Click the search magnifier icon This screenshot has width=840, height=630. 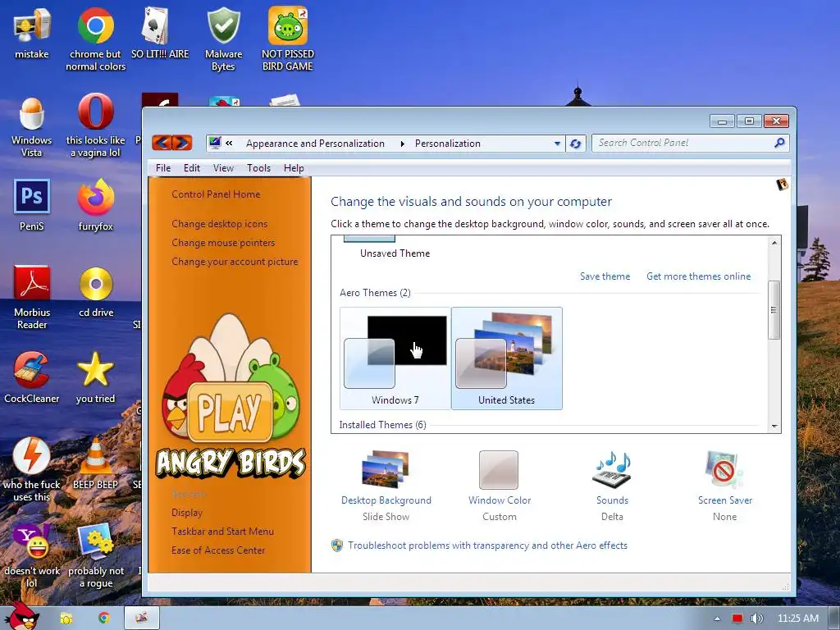tap(779, 143)
